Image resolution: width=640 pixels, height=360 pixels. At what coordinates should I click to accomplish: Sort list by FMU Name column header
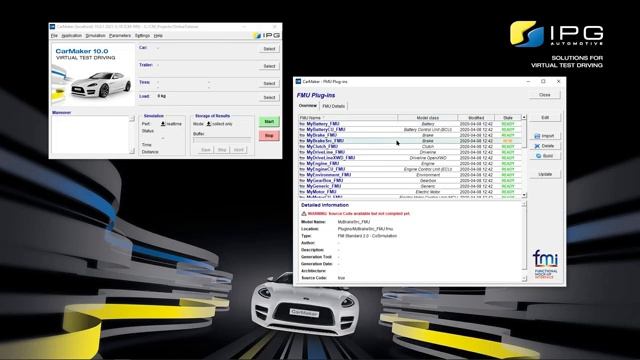tap(348, 118)
